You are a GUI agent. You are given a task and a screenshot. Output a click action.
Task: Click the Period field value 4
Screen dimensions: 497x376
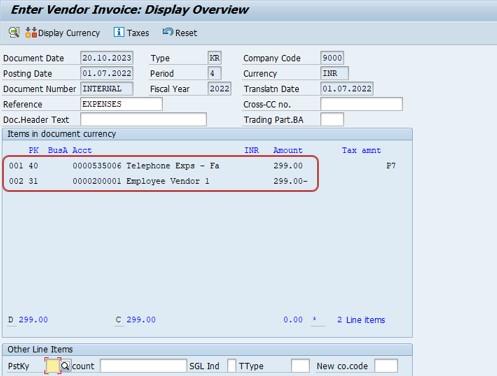click(215, 73)
